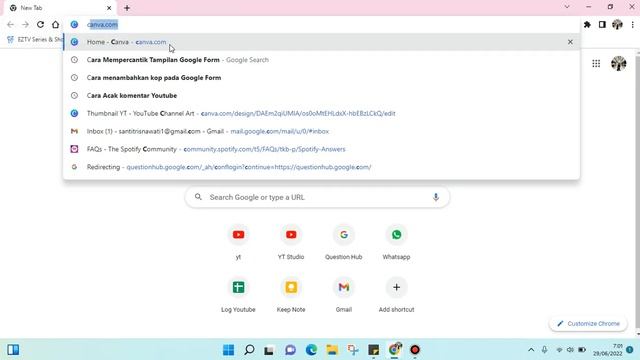Click the browser Back arrow
This screenshot has width=640, height=360.
coord(10,24)
